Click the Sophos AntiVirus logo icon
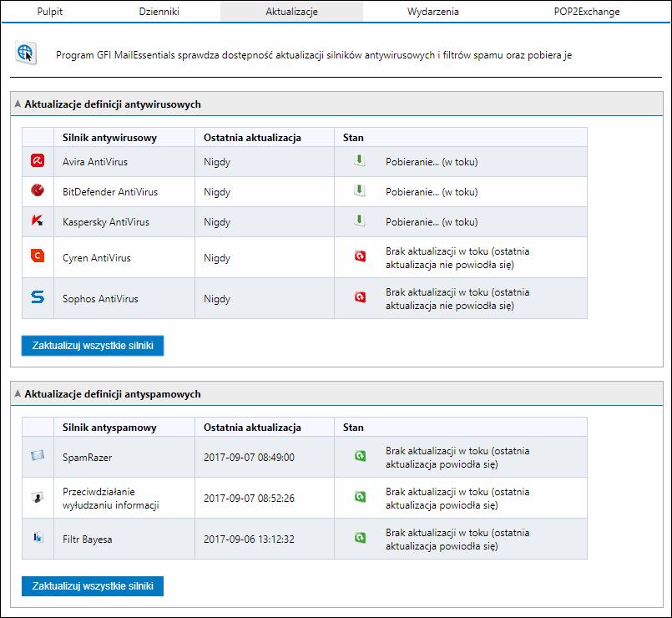 (38, 296)
